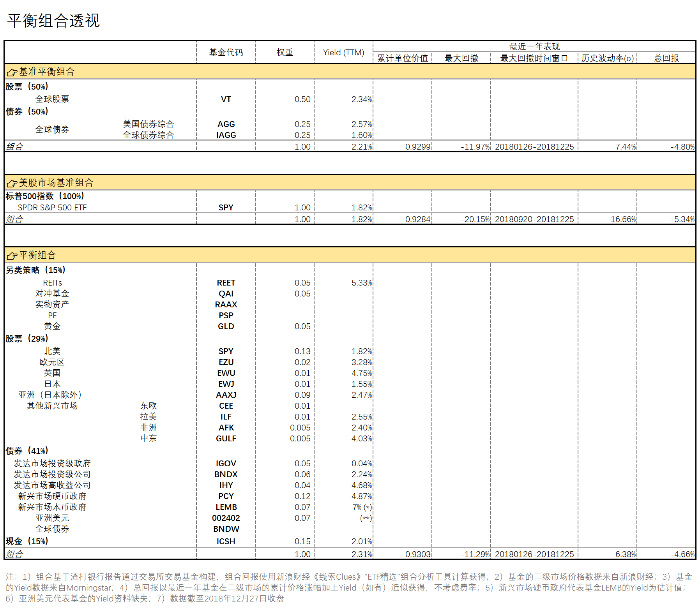Select the REET fund code
700x612 pixels.
[226, 283]
